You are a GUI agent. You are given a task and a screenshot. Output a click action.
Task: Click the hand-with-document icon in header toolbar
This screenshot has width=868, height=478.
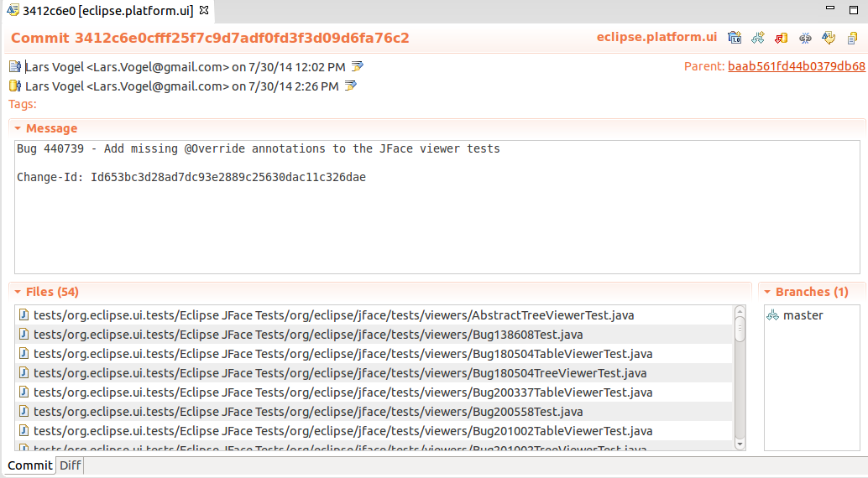[x=829, y=38]
